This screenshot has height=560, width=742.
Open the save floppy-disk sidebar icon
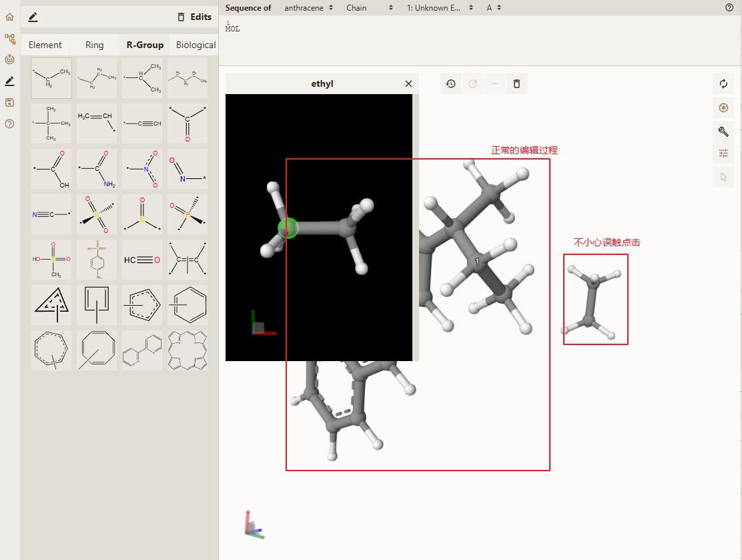click(x=9, y=103)
